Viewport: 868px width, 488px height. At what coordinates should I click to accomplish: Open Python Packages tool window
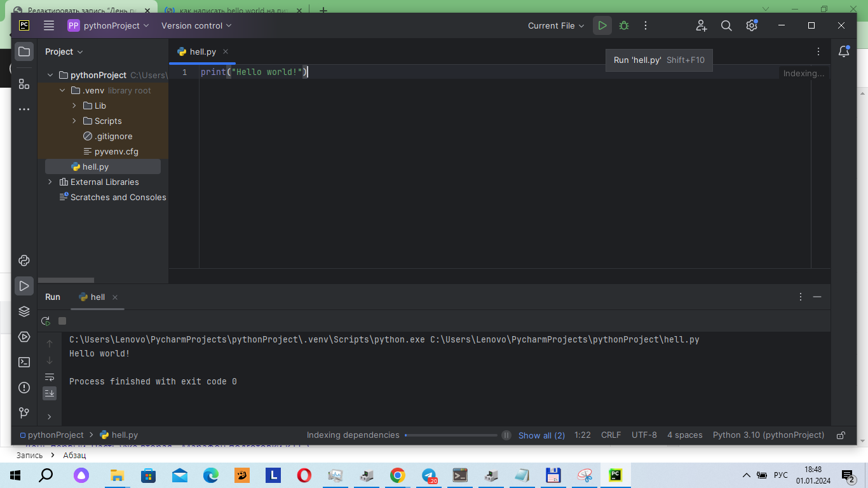pyautogui.click(x=24, y=311)
